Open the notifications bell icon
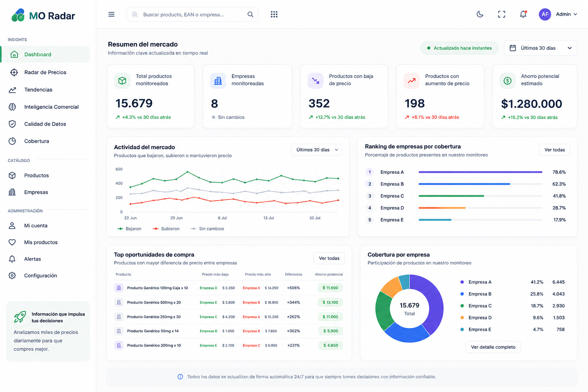The width and height of the screenshot is (588, 392). click(523, 14)
